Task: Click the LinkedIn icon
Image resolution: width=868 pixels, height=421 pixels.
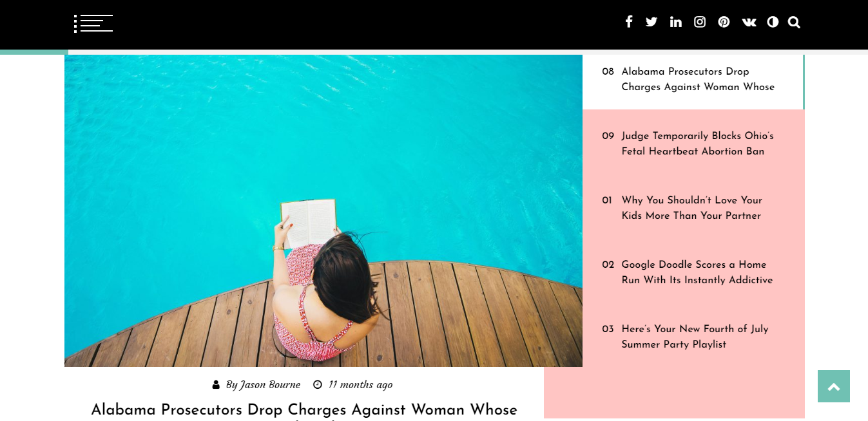Action: (675, 22)
